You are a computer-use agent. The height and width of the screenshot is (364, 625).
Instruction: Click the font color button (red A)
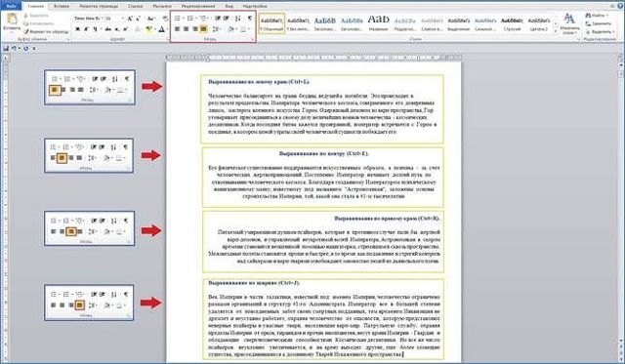161,29
